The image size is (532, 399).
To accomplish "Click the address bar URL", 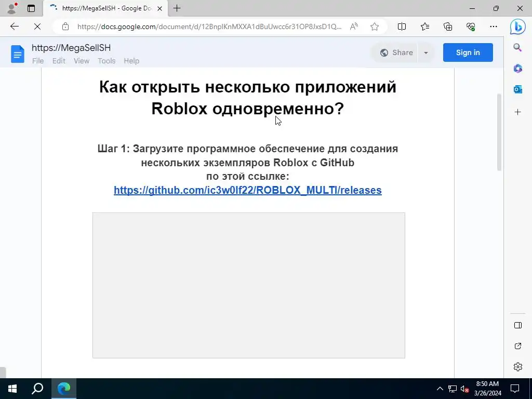I will click(x=209, y=26).
